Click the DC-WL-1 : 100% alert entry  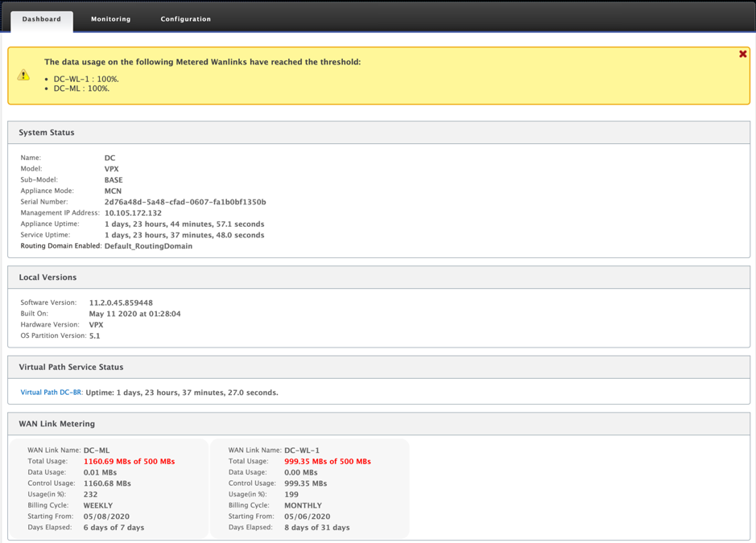[x=86, y=79]
